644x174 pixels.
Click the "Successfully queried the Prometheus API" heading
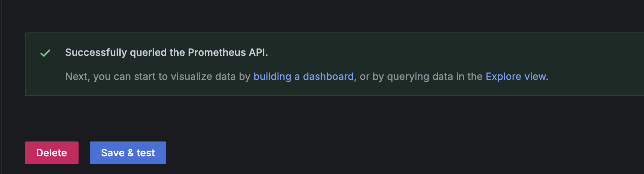(x=166, y=52)
